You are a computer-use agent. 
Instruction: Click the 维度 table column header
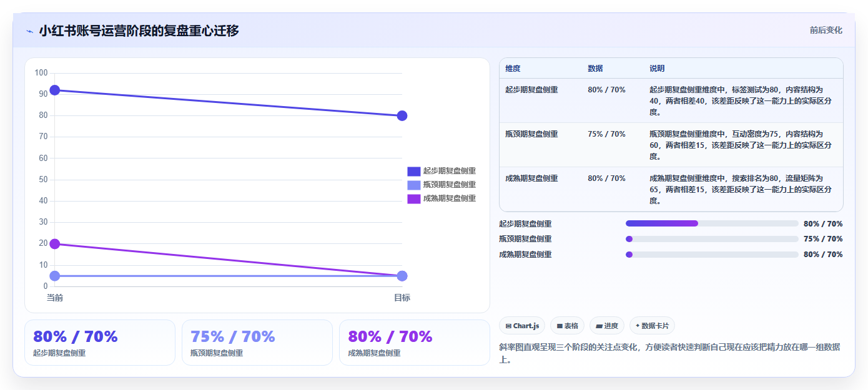tap(513, 69)
